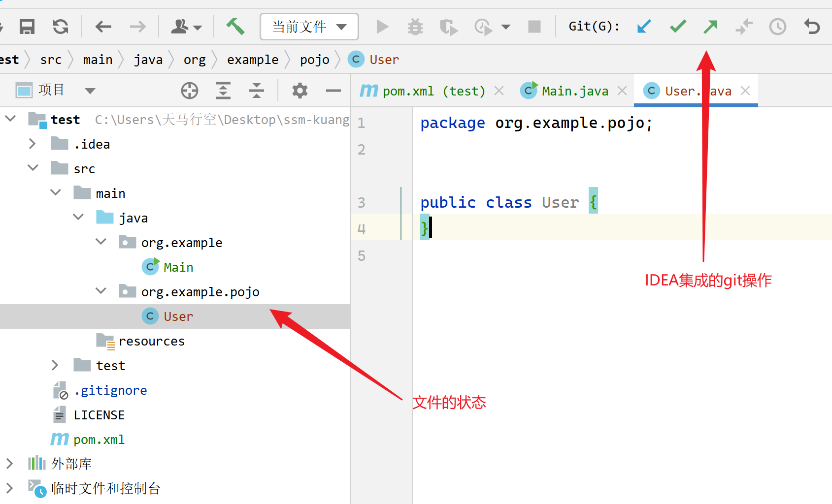Image resolution: width=832 pixels, height=504 pixels.
Task: Click the pojo breadcrumb
Action: (x=314, y=60)
